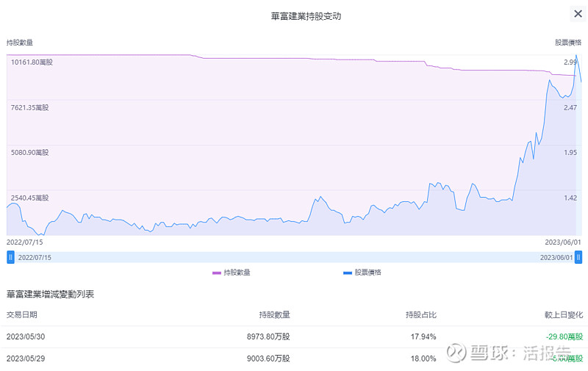Click the purple 持股數量 legend swatch

click(x=217, y=273)
